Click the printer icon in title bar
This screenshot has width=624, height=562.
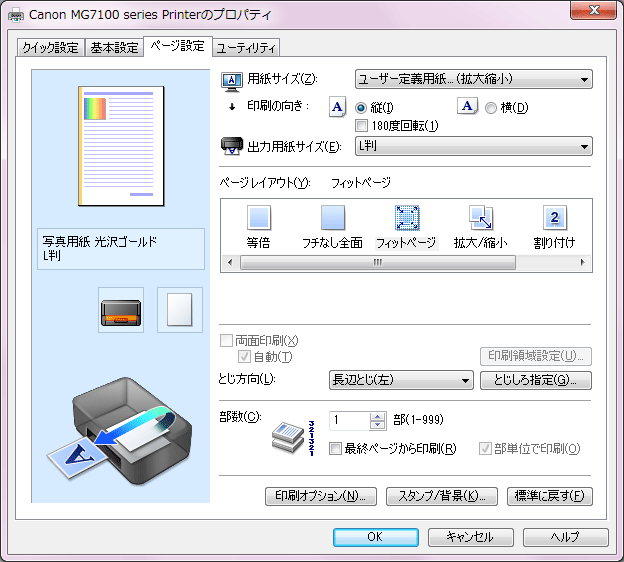pyautogui.click(x=16, y=16)
